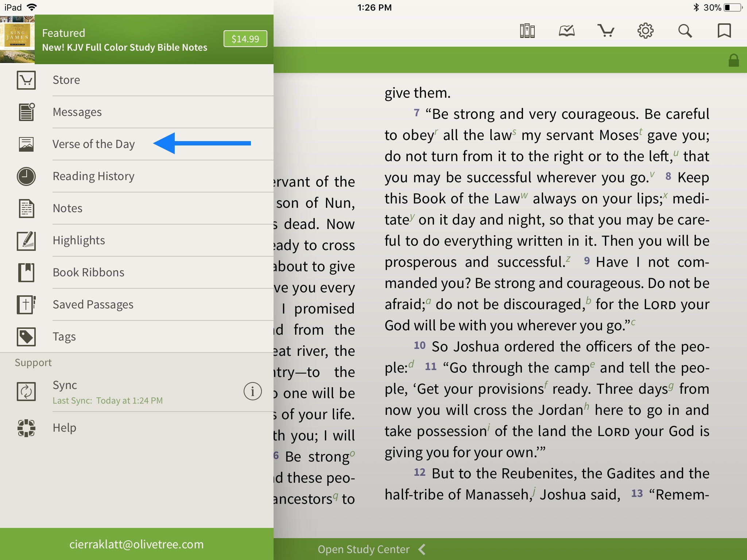Image resolution: width=747 pixels, height=560 pixels.
Task: Open the featured KJV Study Bible Notes banner
Action: coord(137,39)
